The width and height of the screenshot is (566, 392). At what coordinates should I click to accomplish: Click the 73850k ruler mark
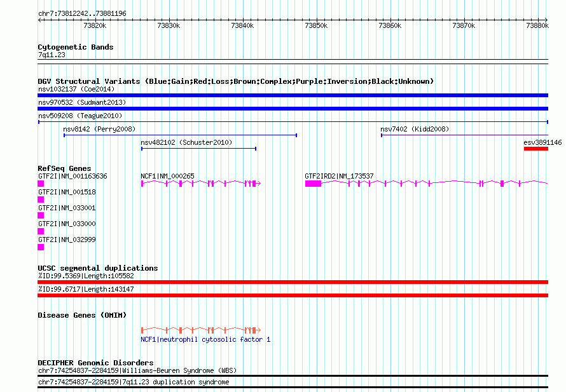(316, 25)
